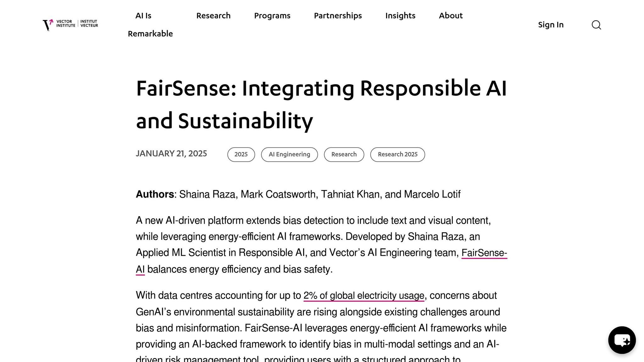
Task: Follow the 2% of global electricity usage link
Action: click(x=364, y=296)
